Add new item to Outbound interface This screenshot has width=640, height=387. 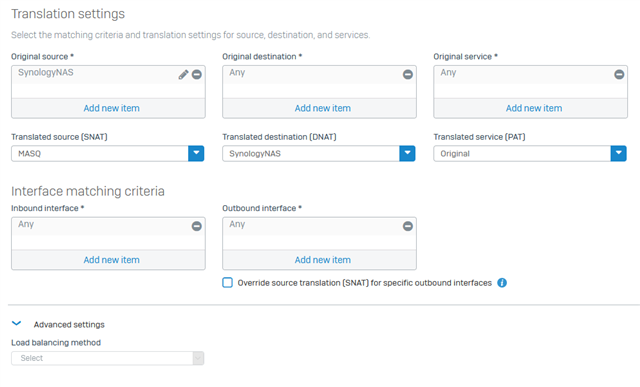point(323,260)
